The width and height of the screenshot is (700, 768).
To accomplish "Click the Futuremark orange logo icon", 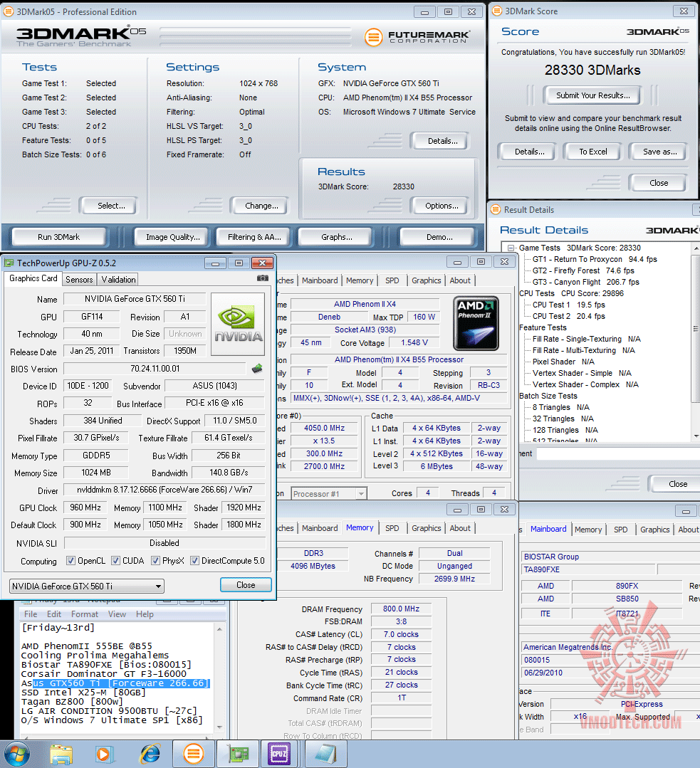I will (374, 37).
